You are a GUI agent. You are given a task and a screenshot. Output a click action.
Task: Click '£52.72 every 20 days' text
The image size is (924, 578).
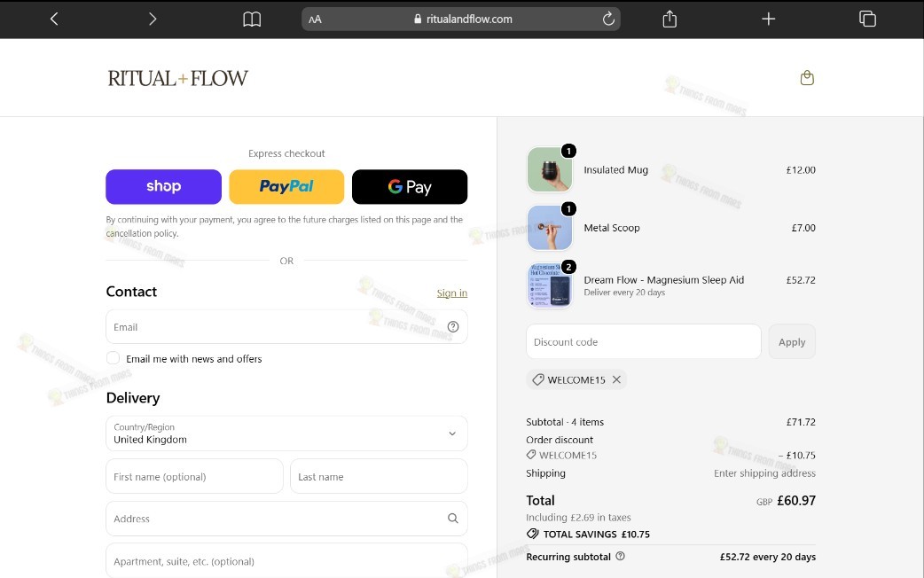(x=768, y=557)
